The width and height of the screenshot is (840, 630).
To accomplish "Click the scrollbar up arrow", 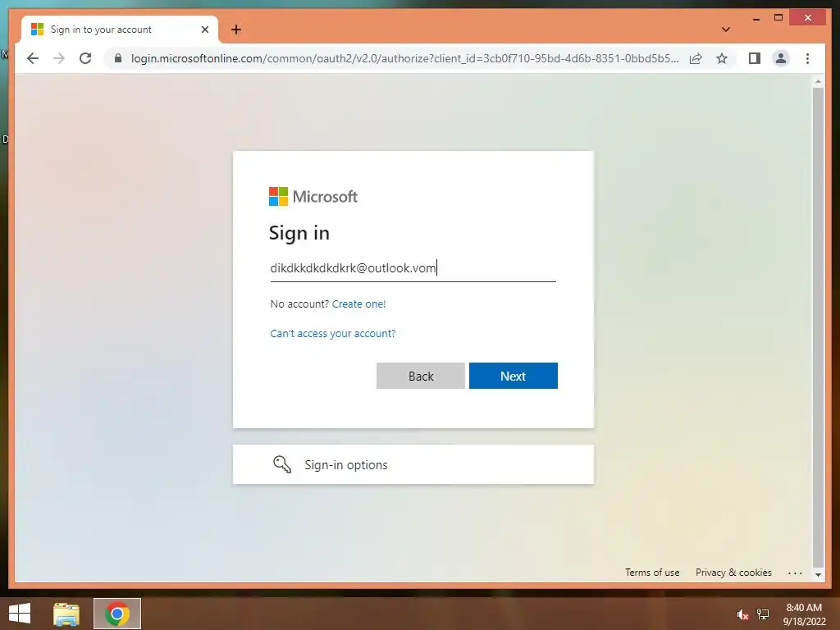I will point(818,82).
